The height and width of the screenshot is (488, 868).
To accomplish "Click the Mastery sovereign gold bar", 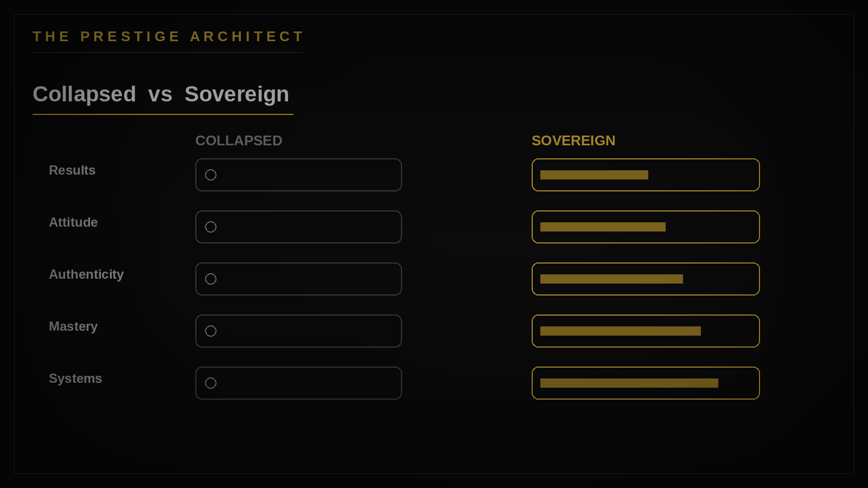I will coord(621,331).
